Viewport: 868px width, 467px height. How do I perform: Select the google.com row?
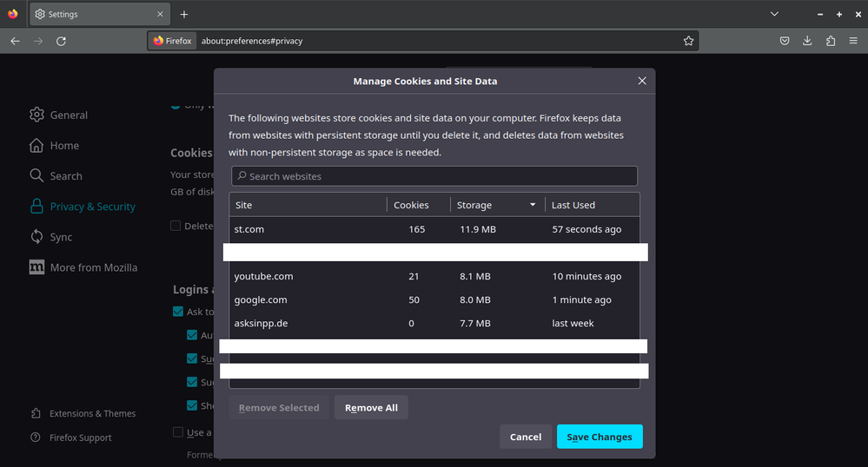pyautogui.click(x=434, y=299)
